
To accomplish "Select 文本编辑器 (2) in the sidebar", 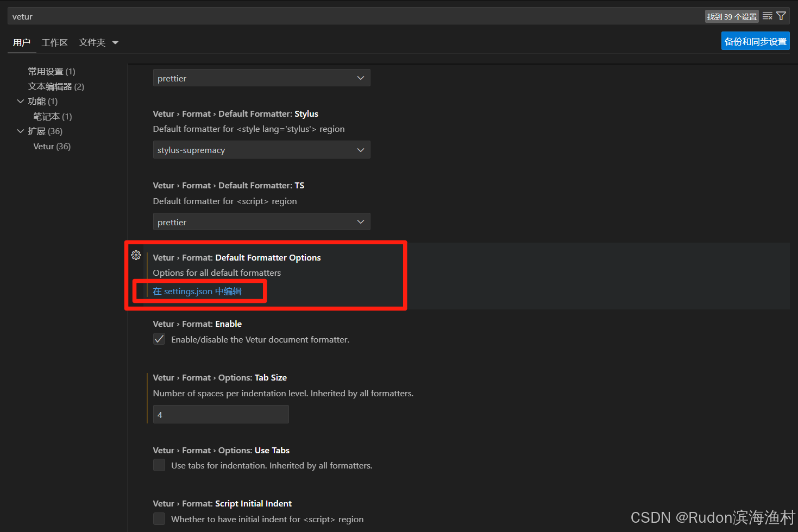I will (56, 87).
